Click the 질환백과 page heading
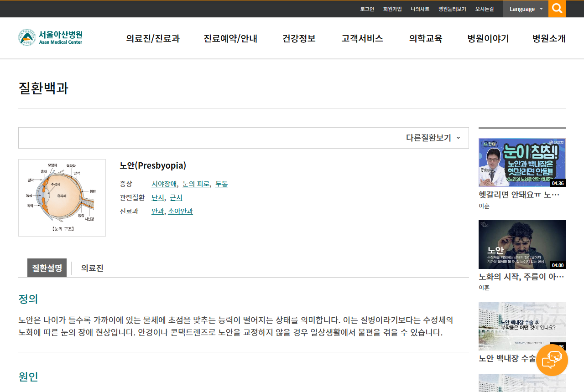 click(43, 88)
